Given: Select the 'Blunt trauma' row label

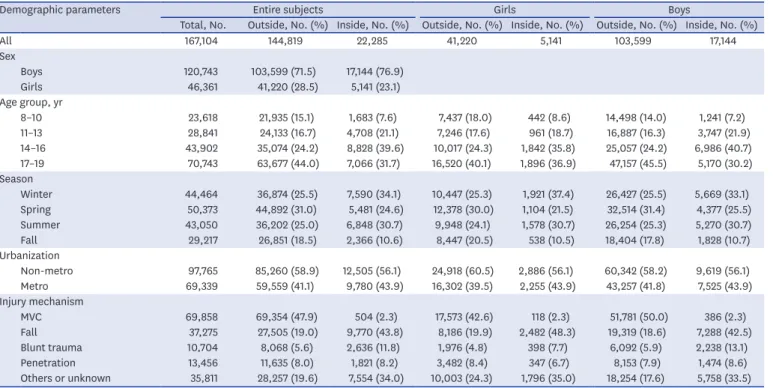Looking at the screenshot, I should click(x=51, y=348).
